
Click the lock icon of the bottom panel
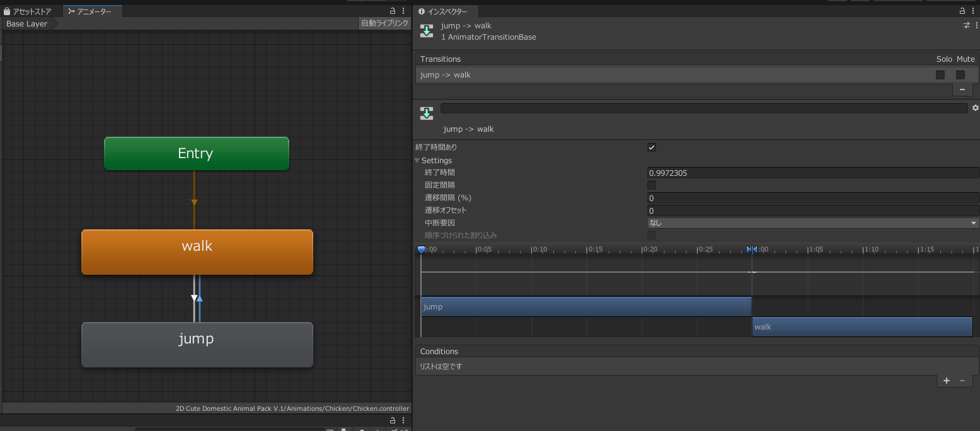(x=393, y=420)
